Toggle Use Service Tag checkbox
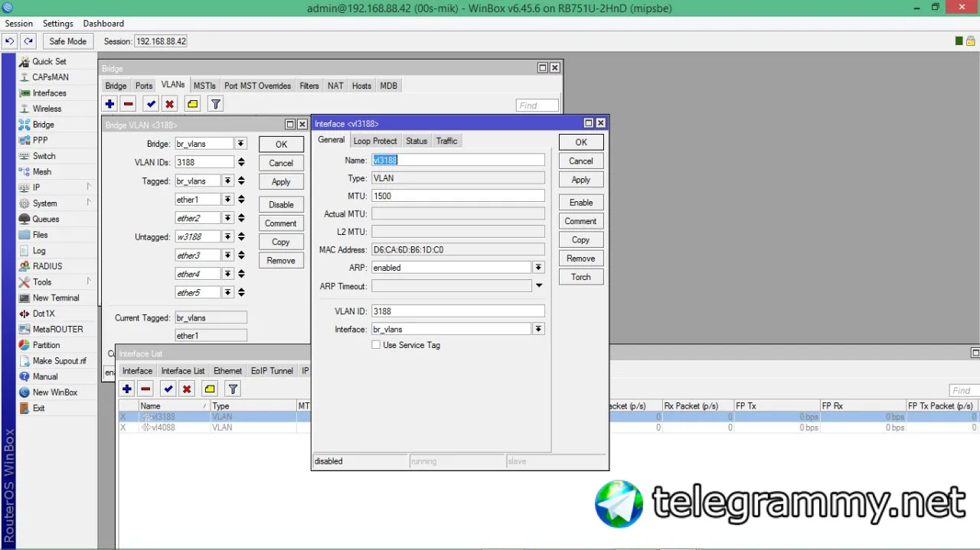This screenshot has width=980, height=550. (376, 345)
